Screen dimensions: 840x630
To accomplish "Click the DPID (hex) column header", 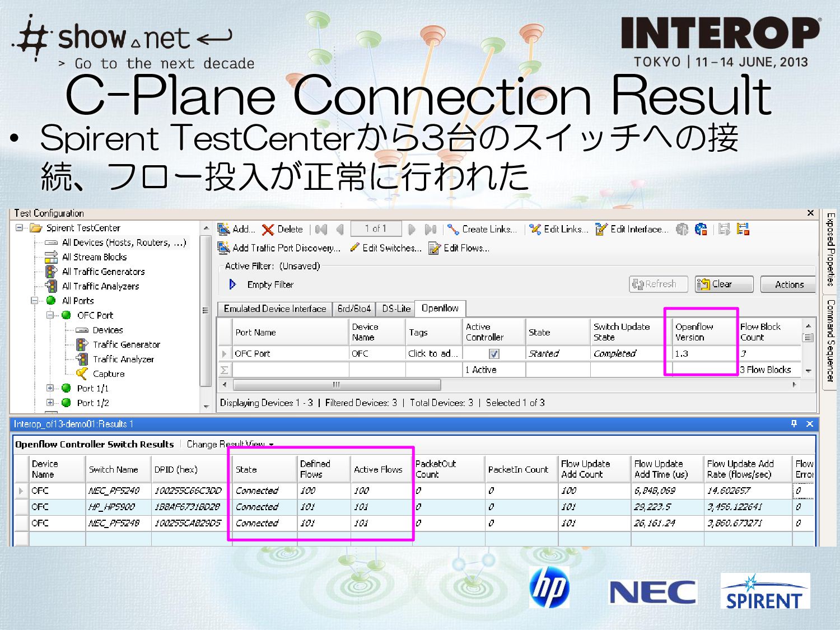I will (190, 469).
